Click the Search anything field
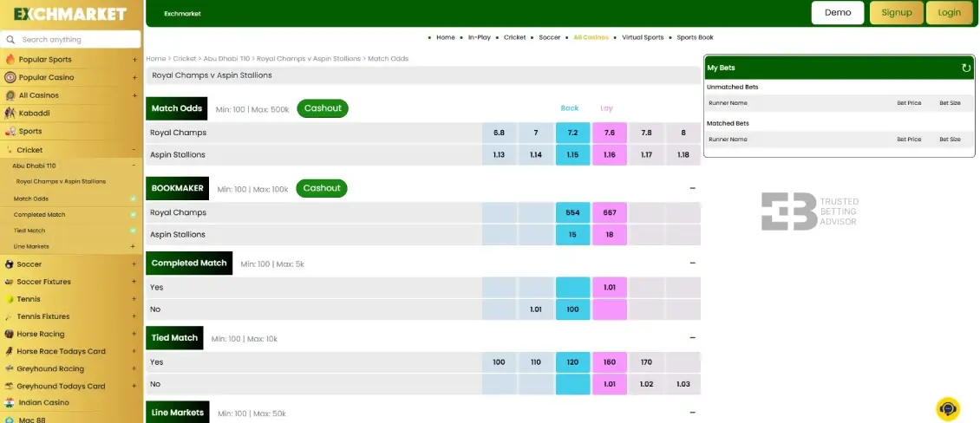The image size is (980, 423). tap(70, 39)
